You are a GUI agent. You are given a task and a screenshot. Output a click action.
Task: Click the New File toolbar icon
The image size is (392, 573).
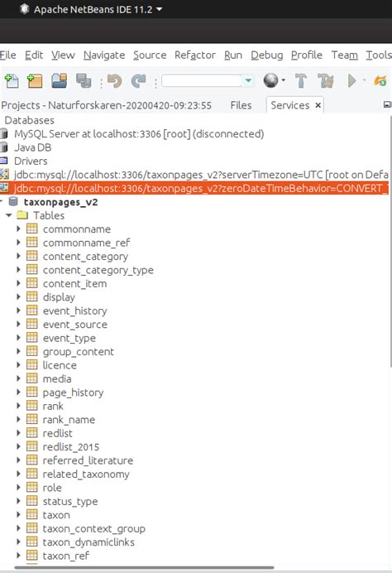coord(12,81)
